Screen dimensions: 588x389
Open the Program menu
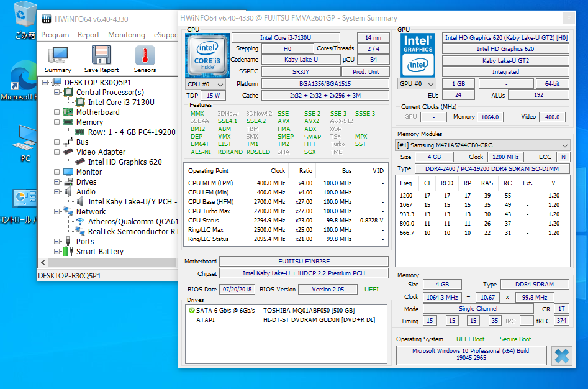click(55, 35)
